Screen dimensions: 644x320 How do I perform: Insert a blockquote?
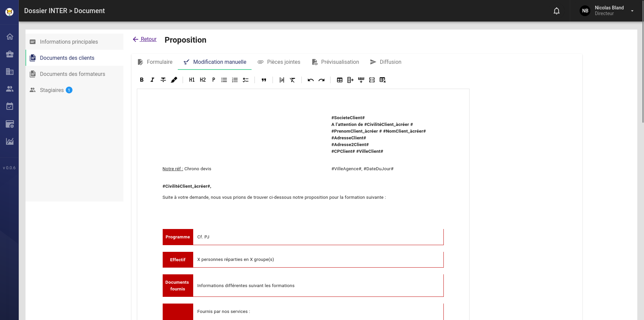[264, 80]
